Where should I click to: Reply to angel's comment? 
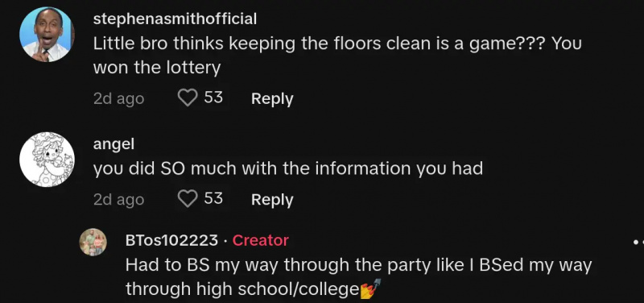[272, 199]
